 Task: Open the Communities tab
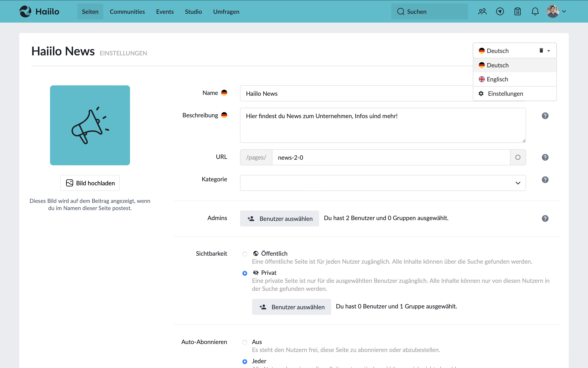coord(127,11)
